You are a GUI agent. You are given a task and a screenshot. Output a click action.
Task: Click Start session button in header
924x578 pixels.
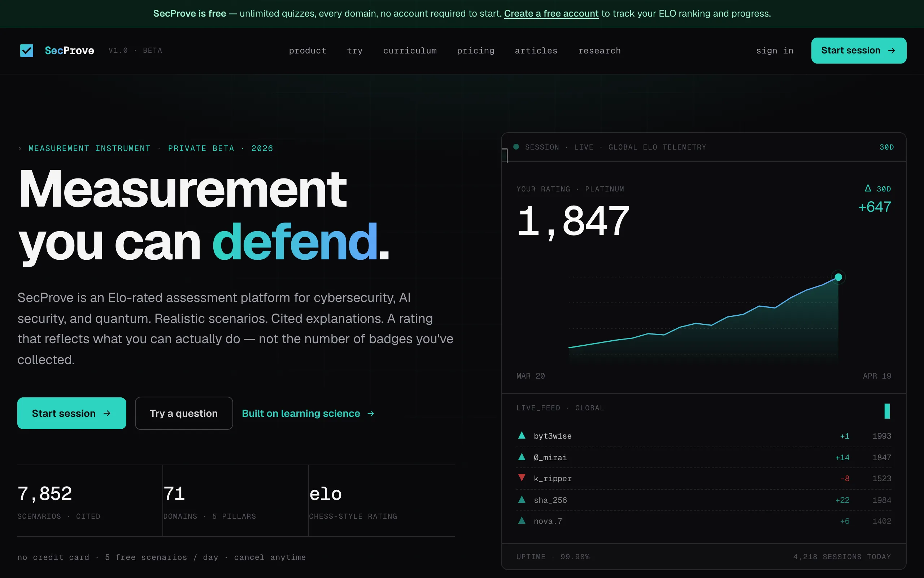pyautogui.click(x=859, y=51)
